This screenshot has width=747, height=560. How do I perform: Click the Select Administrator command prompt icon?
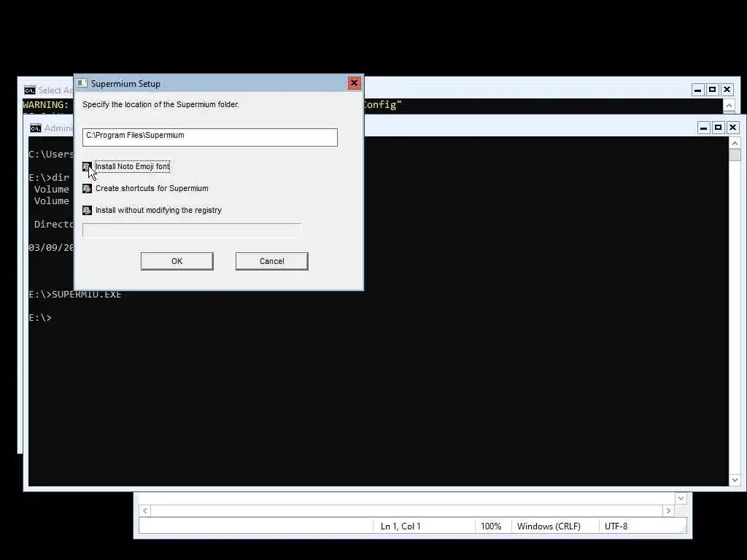30,90
